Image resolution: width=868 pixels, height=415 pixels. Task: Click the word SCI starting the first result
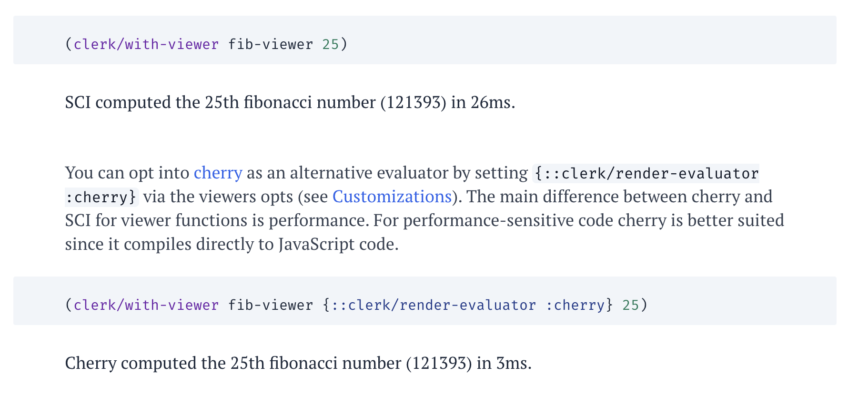[78, 102]
